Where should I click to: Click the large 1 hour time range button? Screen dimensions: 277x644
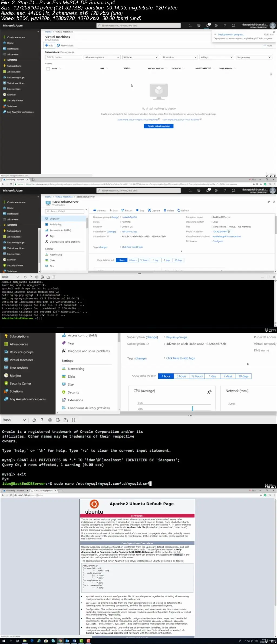coord(166,376)
